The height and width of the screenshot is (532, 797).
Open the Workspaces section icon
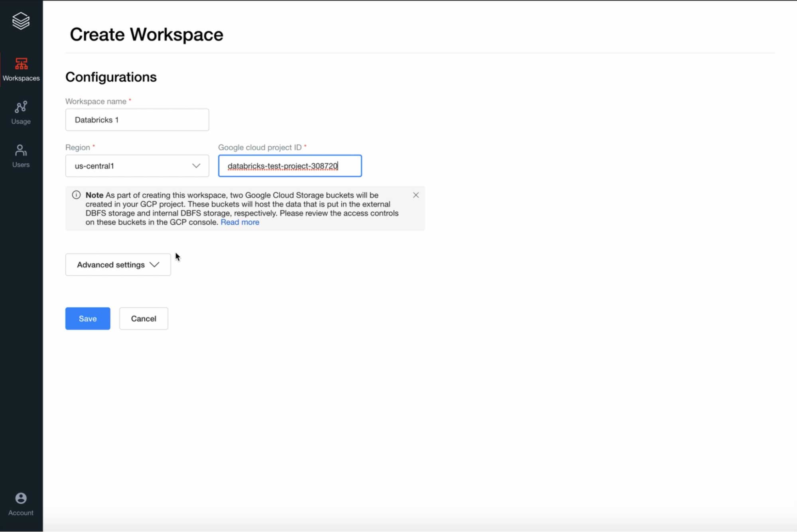tap(21, 64)
